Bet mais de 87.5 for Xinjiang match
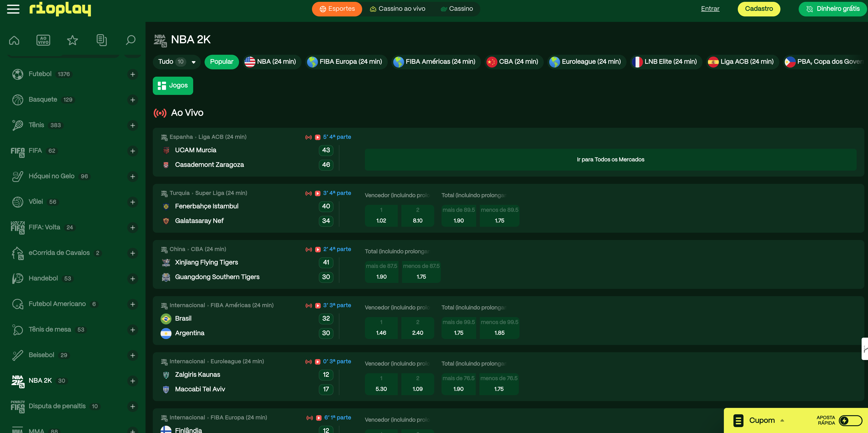Image resolution: width=868 pixels, height=433 pixels. click(382, 271)
